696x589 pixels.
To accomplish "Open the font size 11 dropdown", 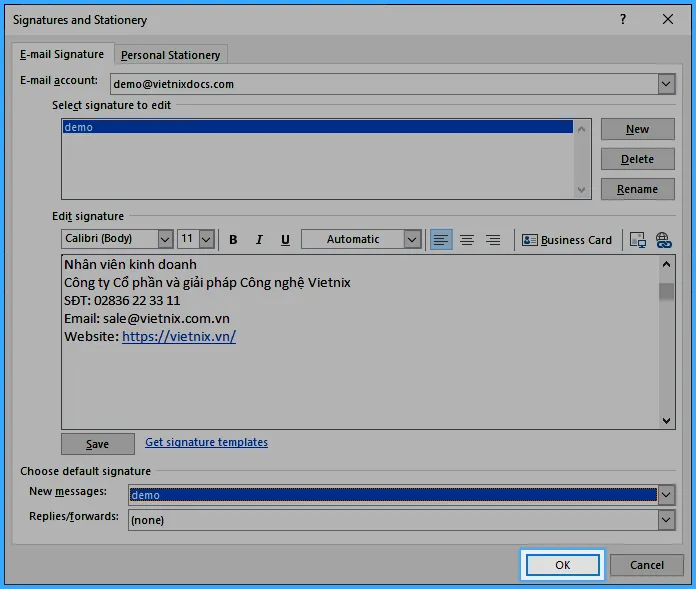I will (206, 239).
